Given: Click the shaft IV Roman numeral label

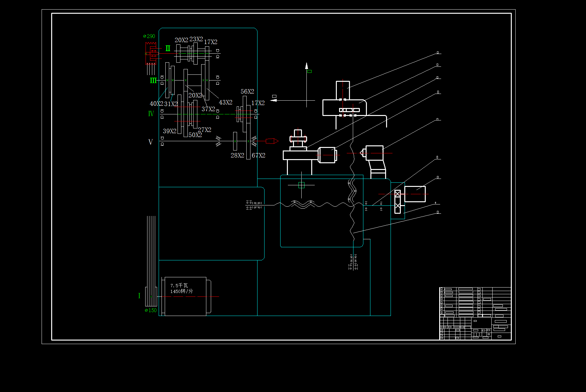Looking at the screenshot, I should pos(151,114).
